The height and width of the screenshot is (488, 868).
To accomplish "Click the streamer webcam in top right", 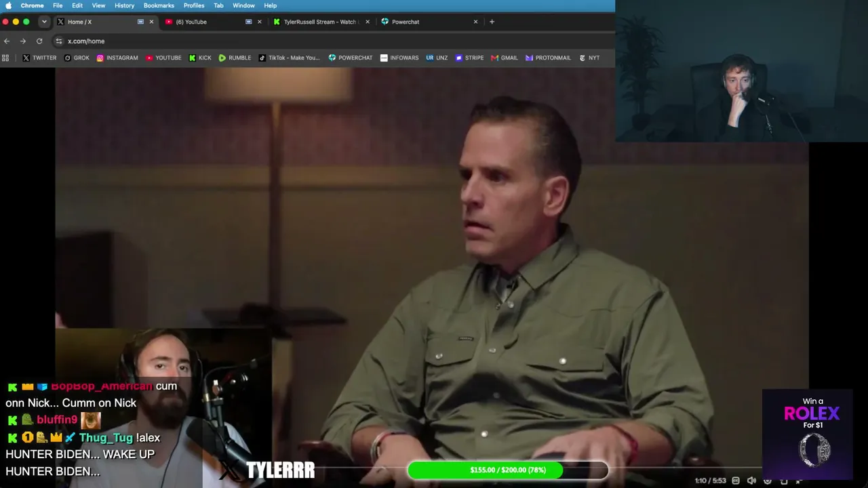I will point(741,71).
